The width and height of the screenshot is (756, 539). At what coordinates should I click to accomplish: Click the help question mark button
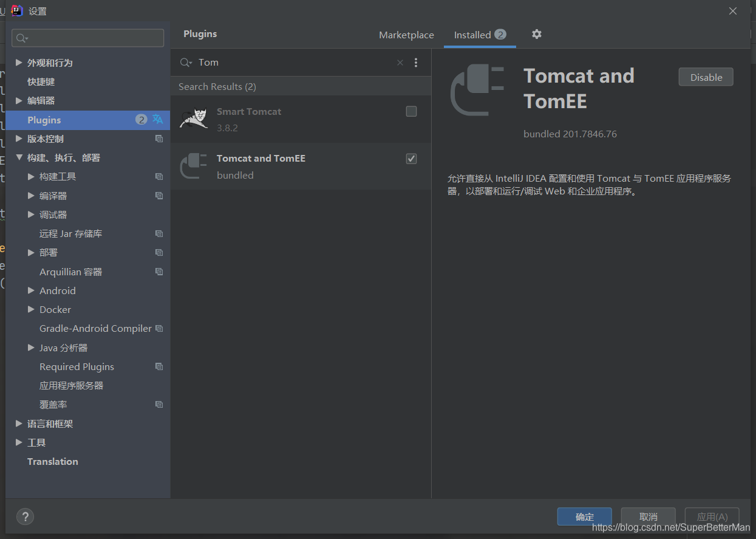point(25,517)
